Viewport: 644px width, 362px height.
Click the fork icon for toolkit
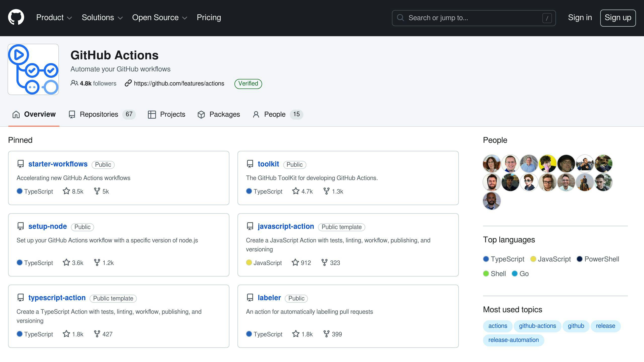point(326,191)
